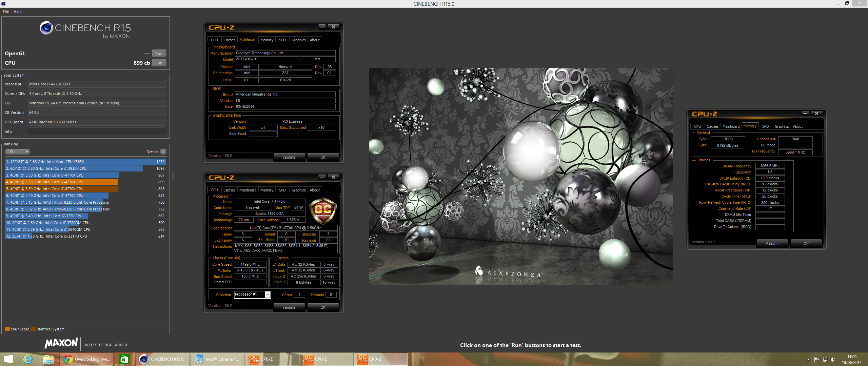Screen dimensions: 868x366
Task: Close the CPU-Z Memory window
Action: 816,113
